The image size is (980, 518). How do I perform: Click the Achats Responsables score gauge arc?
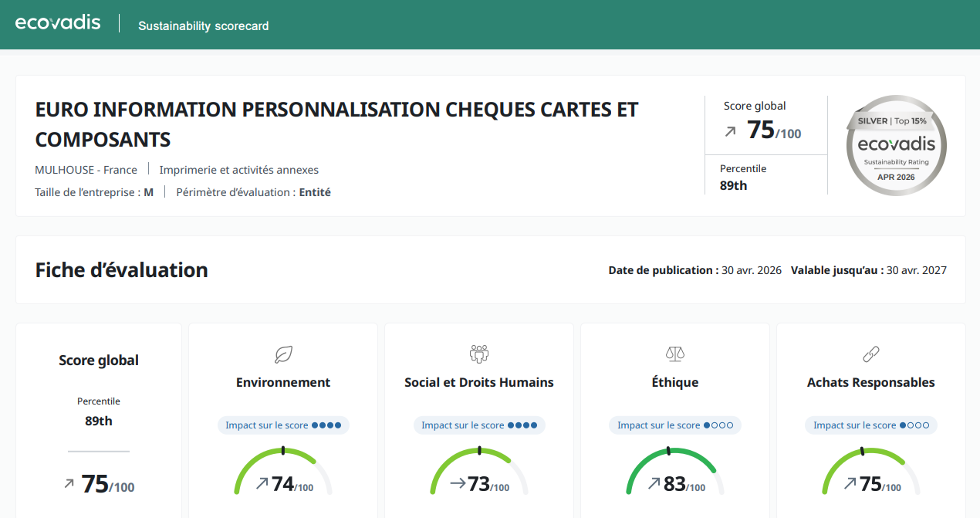871,470
